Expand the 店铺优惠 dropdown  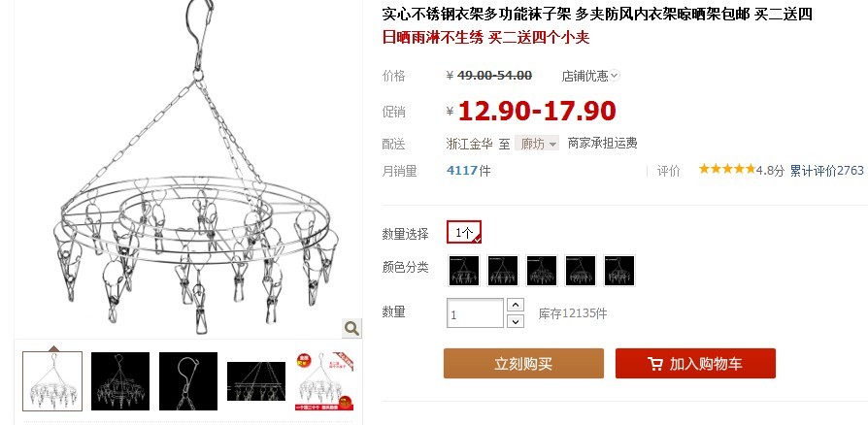coord(590,76)
